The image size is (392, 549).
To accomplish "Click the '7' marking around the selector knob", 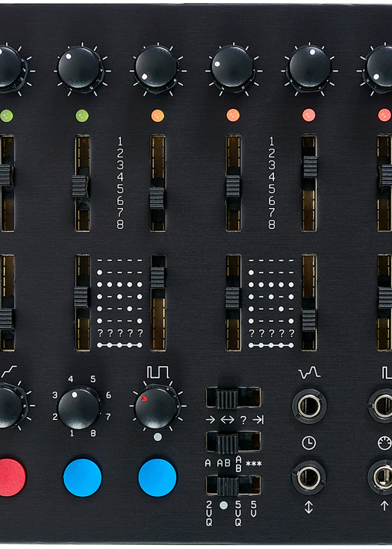I will (108, 417).
